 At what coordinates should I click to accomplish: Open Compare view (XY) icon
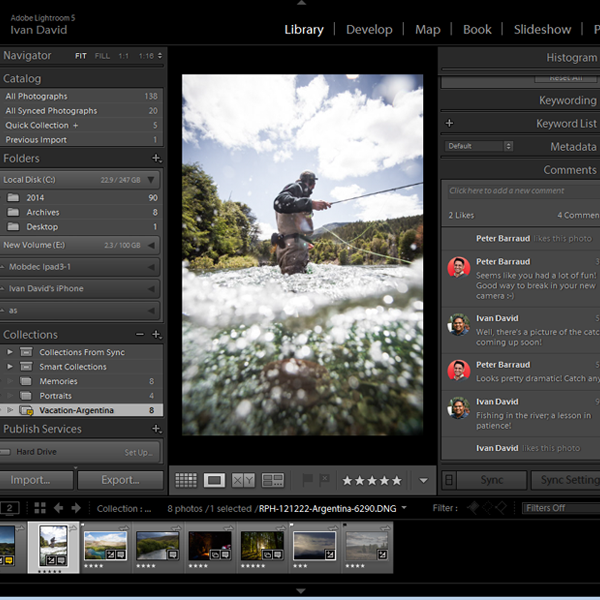click(x=243, y=480)
